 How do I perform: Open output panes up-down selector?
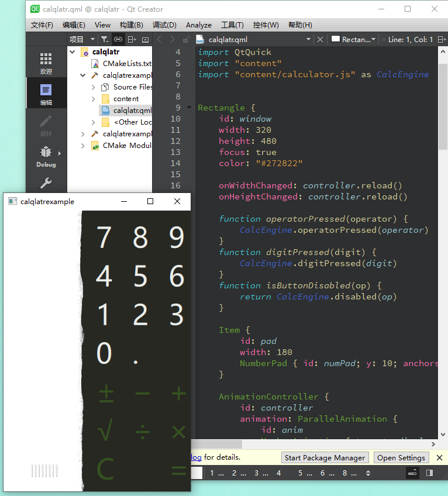368,473
